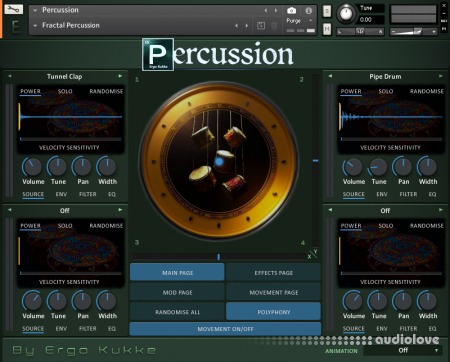Click RANDOMISE on Pipe Drum layer
450x362 pixels.
(427, 91)
